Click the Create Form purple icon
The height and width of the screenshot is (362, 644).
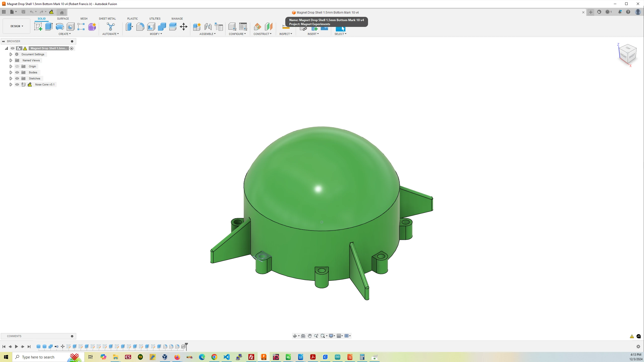point(92,27)
